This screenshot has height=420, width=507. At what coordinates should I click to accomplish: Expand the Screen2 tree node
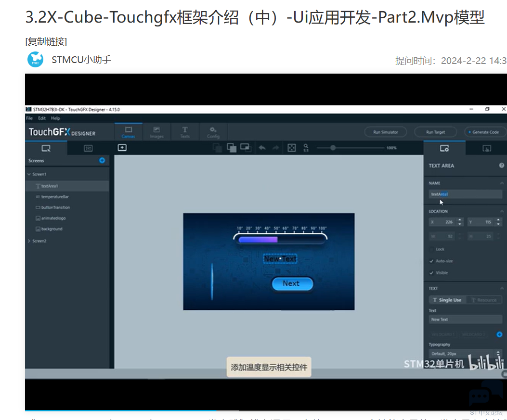click(x=29, y=241)
